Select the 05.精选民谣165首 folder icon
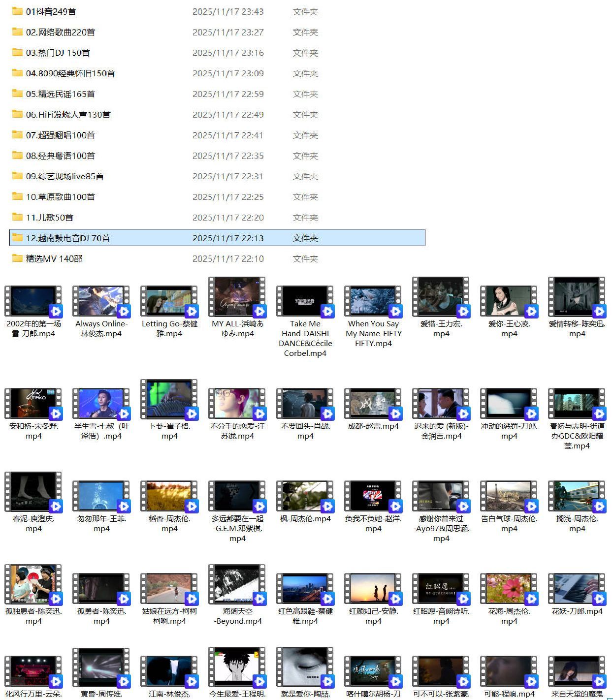The width and height of the screenshot is (613, 700). click(x=17, y=94)
